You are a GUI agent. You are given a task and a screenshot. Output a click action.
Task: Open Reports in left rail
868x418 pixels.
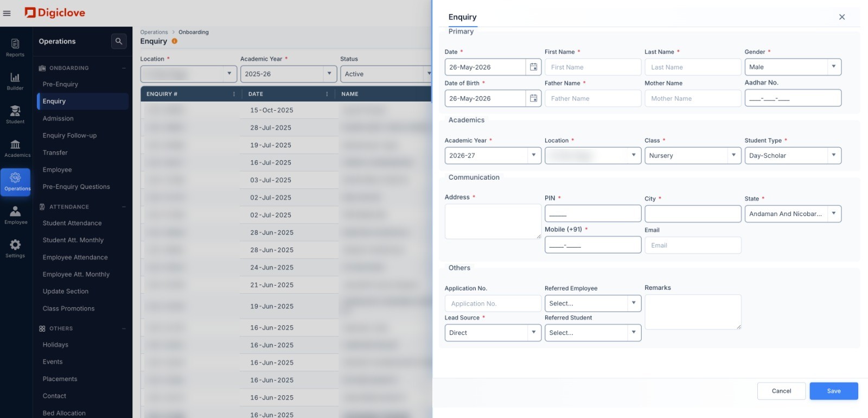click(x=15, y=48)
